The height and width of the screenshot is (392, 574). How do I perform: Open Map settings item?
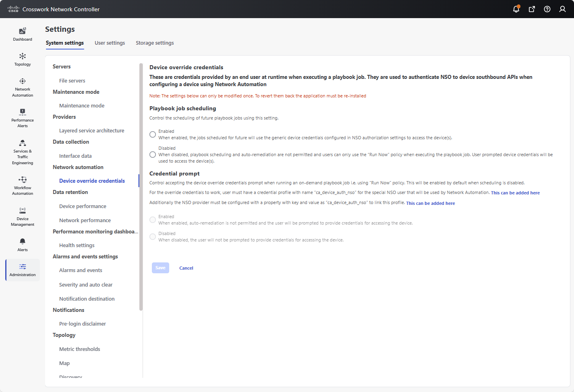[x=64, y=363]
